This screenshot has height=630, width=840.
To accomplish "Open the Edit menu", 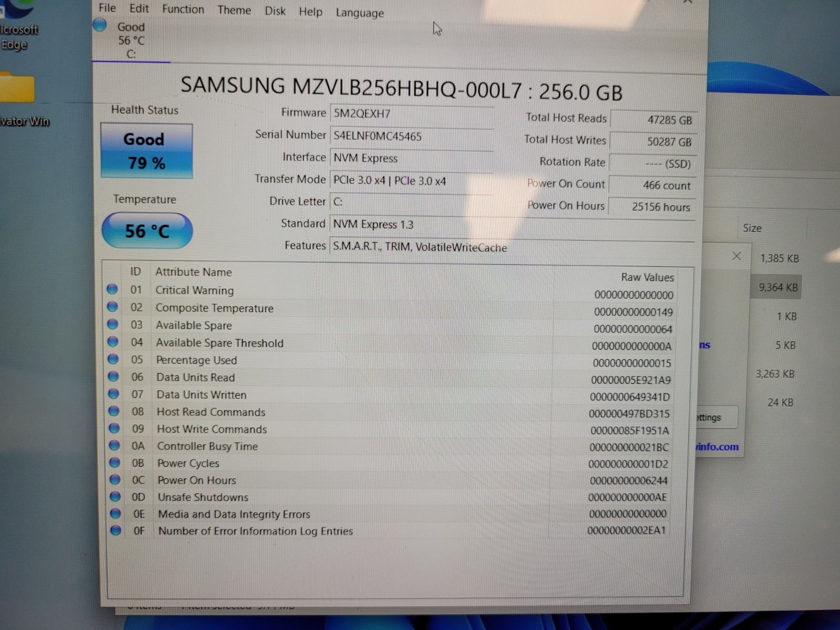I will (139, 8).
